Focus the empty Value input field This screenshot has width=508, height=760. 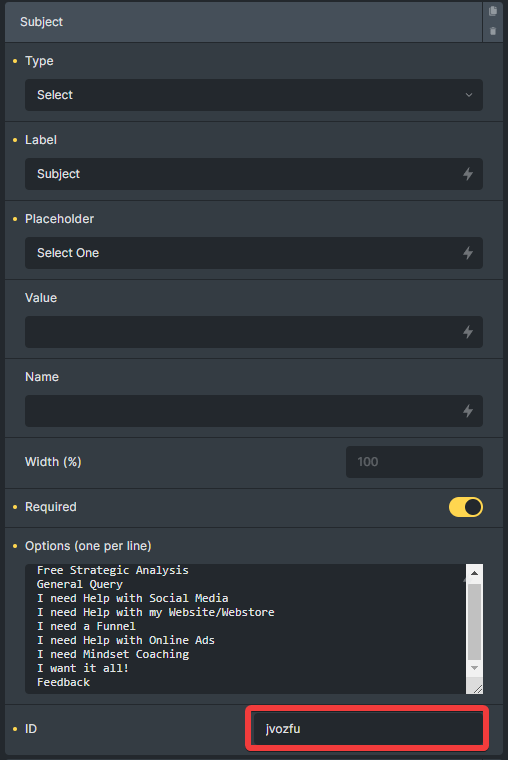click(x=254, y=332)
